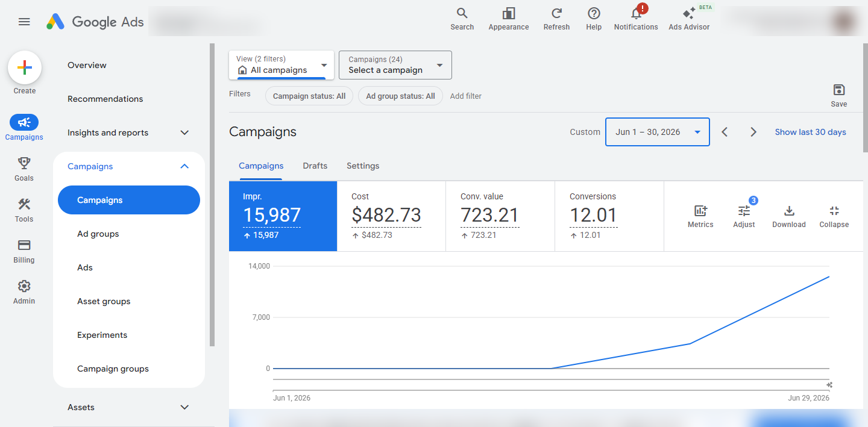The image size is (868, 427).
Task: Open the Appearance settings
Action: pyautogui.click(x=509, y=19)
